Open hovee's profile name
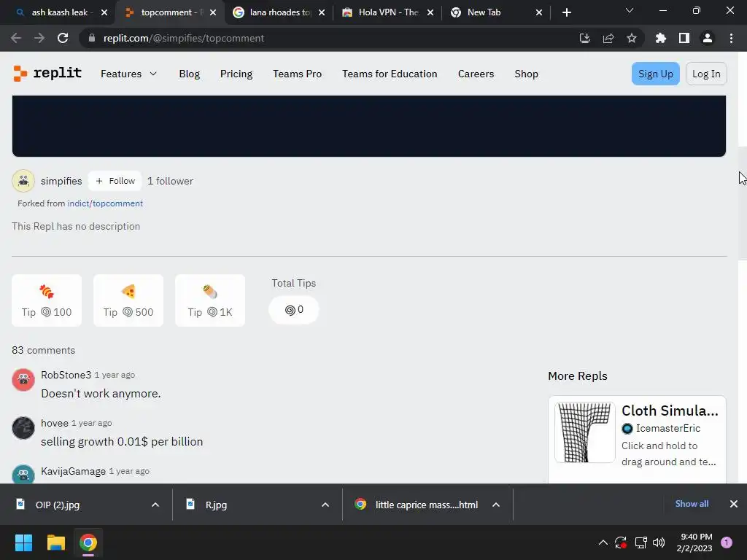 [55, 423]
